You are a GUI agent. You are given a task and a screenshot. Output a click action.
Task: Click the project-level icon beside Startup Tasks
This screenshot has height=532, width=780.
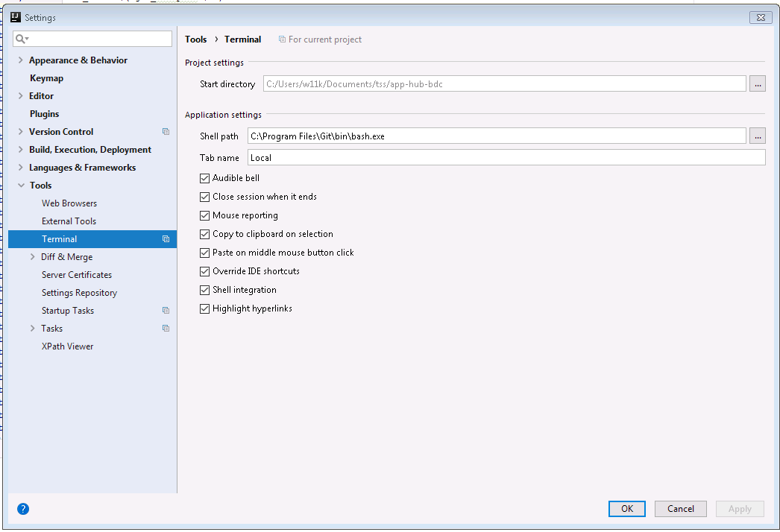166,311
